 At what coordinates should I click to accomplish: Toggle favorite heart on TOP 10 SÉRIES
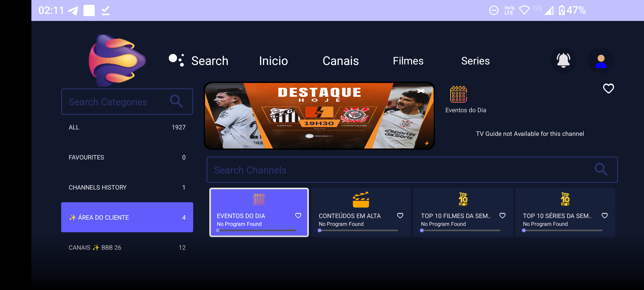[605, 216]
